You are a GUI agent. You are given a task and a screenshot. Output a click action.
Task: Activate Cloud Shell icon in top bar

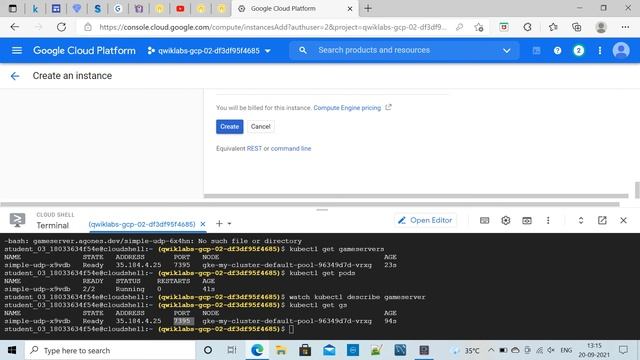(x=536, y=51)
